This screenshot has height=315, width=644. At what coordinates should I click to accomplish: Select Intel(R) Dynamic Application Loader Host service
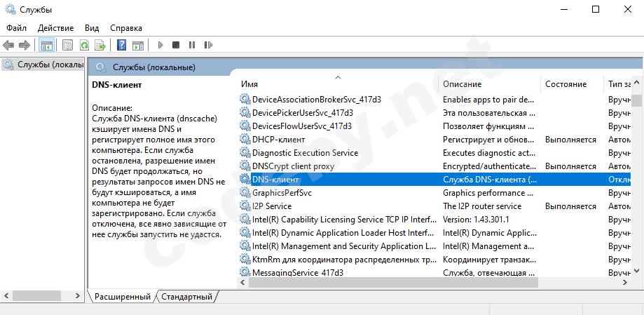pyautogui.click(x=343, y=233)
